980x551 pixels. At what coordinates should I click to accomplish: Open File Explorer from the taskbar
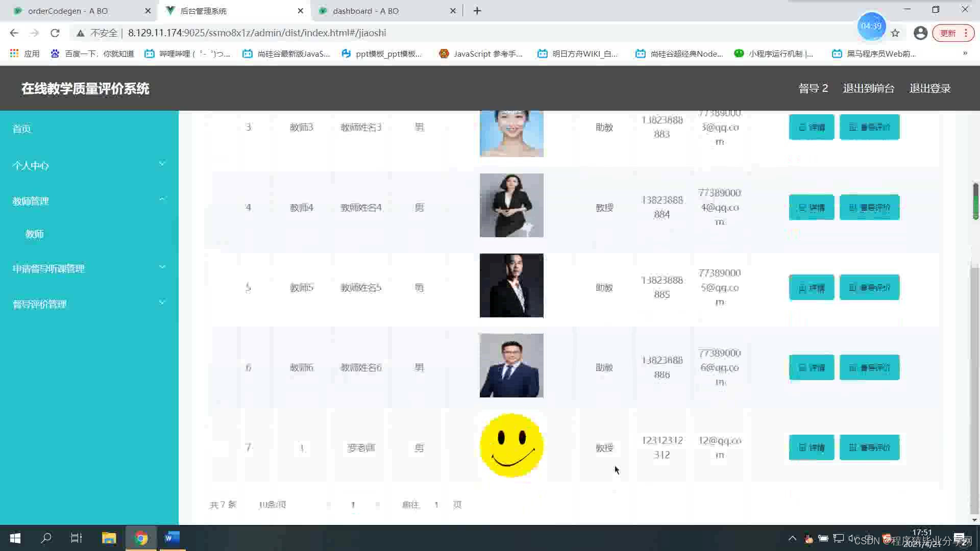click(x=109, y=538)
